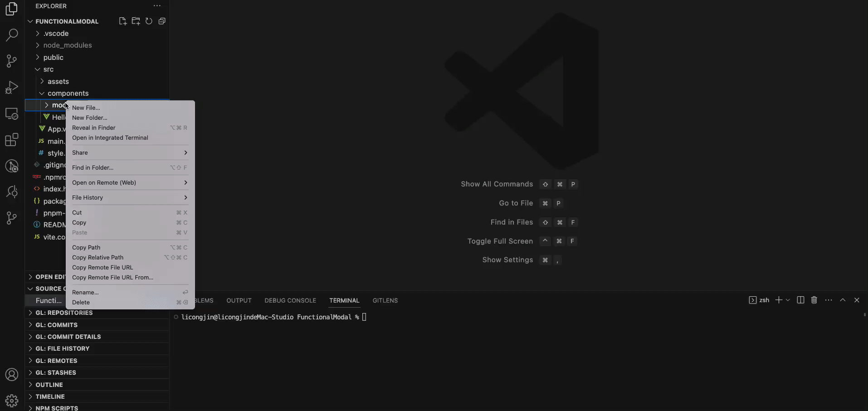This screenshot has height=411, width=868.
Task: Create a new terminal with plus icon
Action: point(779,300)
